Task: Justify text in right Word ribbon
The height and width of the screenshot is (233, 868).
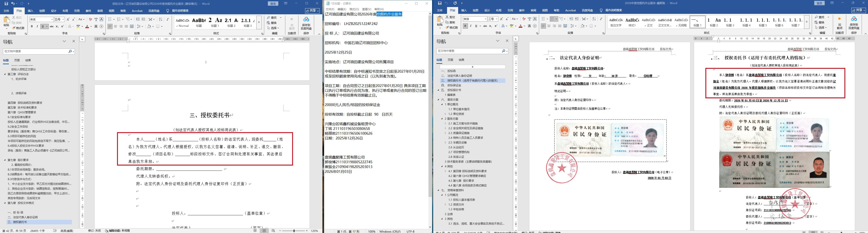Action: (x=560, y=26)
